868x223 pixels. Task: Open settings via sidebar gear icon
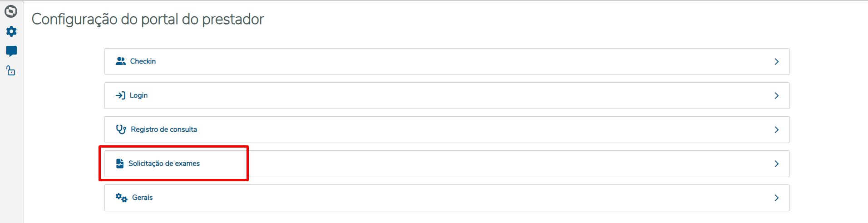11,31
